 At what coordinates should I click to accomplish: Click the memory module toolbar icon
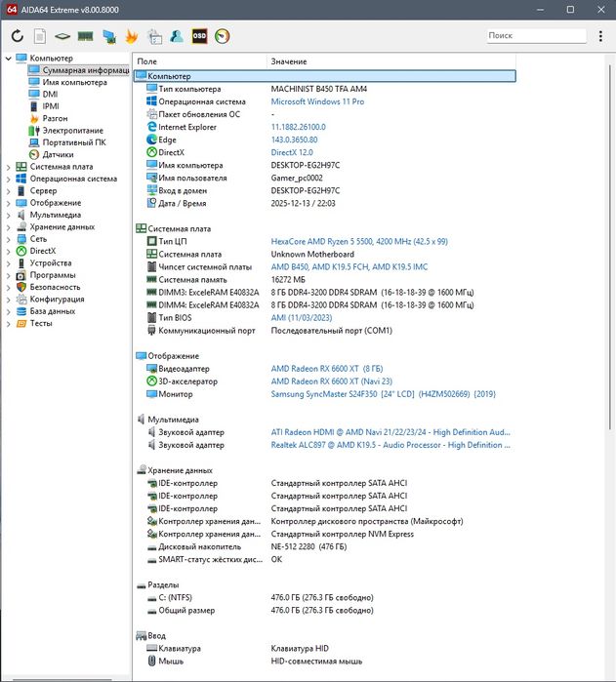(x=85, y=36)
